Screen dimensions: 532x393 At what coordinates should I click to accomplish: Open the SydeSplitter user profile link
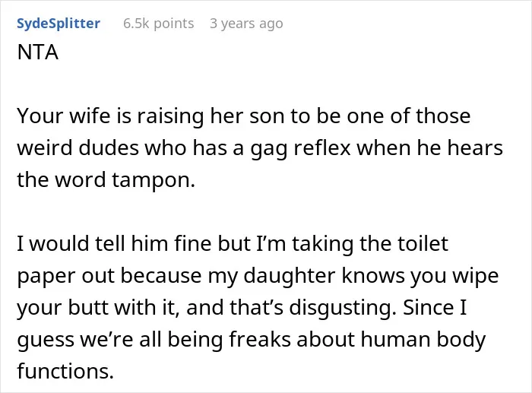click(59, 24)
